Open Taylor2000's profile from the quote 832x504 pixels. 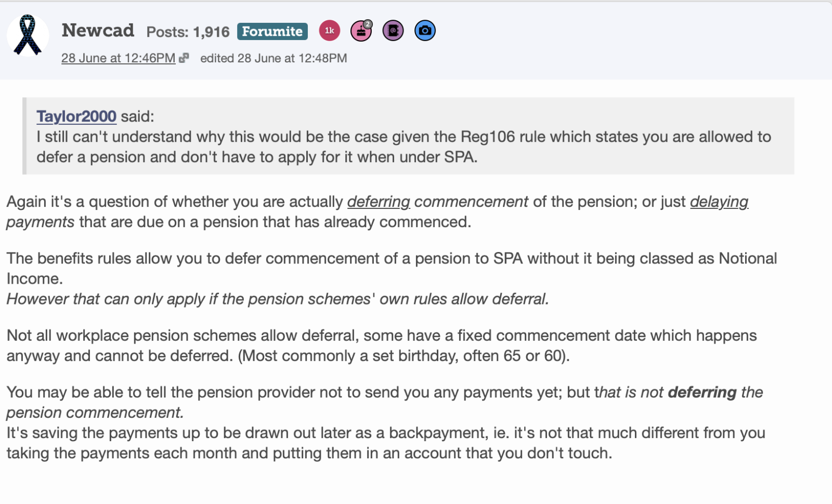(x=76, y=116)
